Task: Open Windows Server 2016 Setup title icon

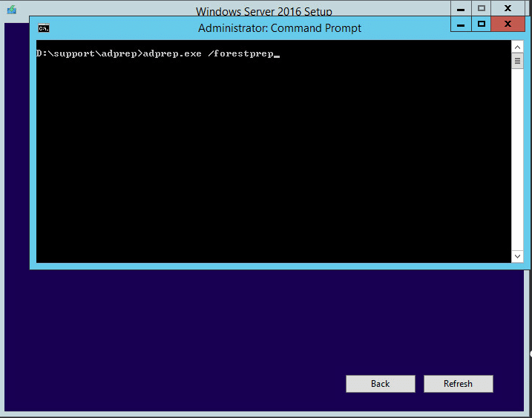Action: pos(12,10)
